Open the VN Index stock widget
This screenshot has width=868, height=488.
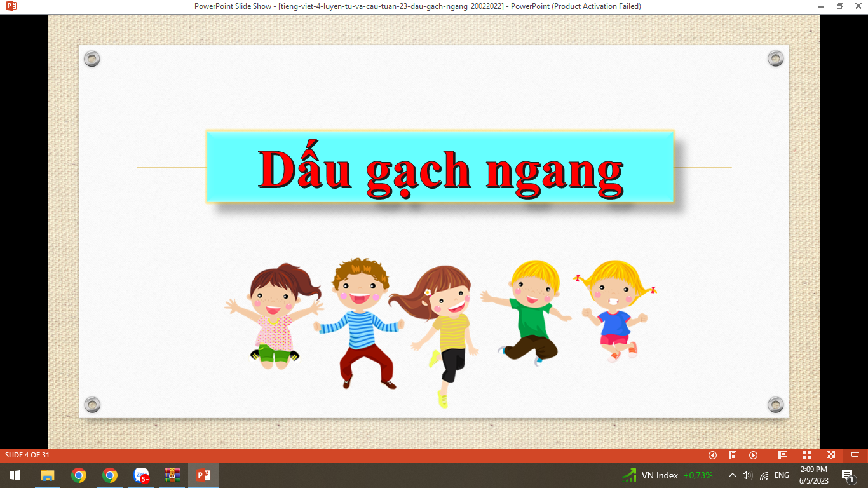667,475
